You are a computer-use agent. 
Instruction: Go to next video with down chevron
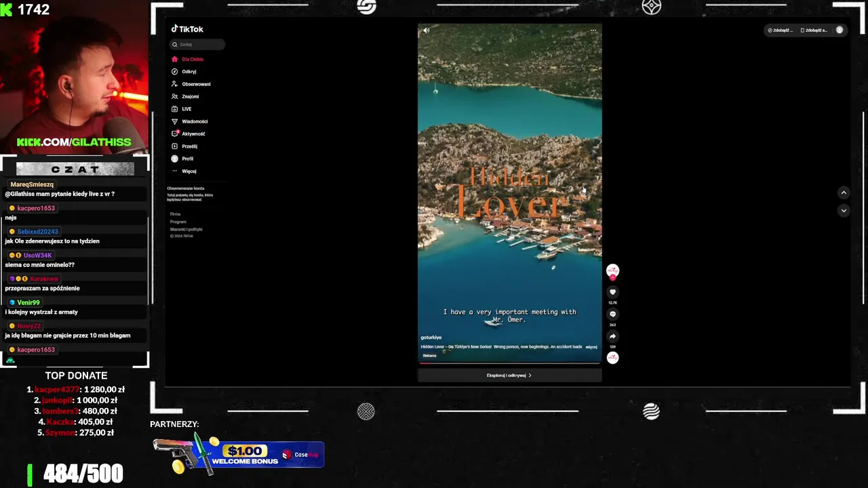point(844,211)
